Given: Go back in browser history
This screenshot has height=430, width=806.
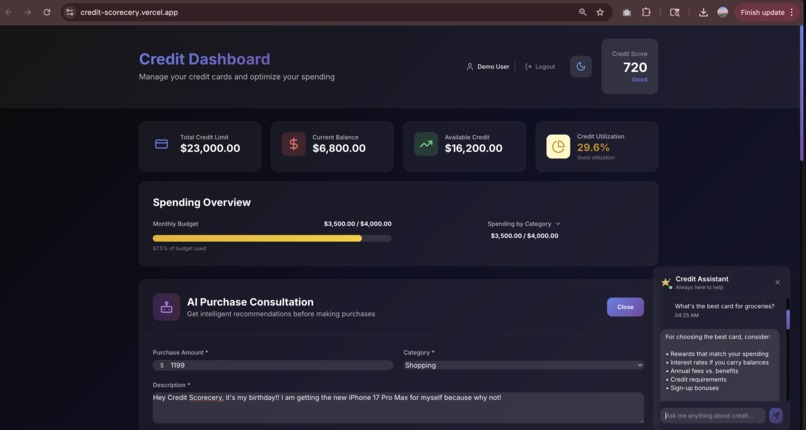Looking at the screenshot, I should [9, 12].
